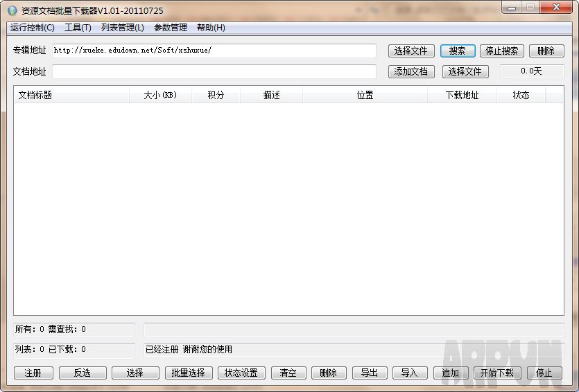Click the 注册 button
This screenshot has width=579, height=392.
pos(33,373)
